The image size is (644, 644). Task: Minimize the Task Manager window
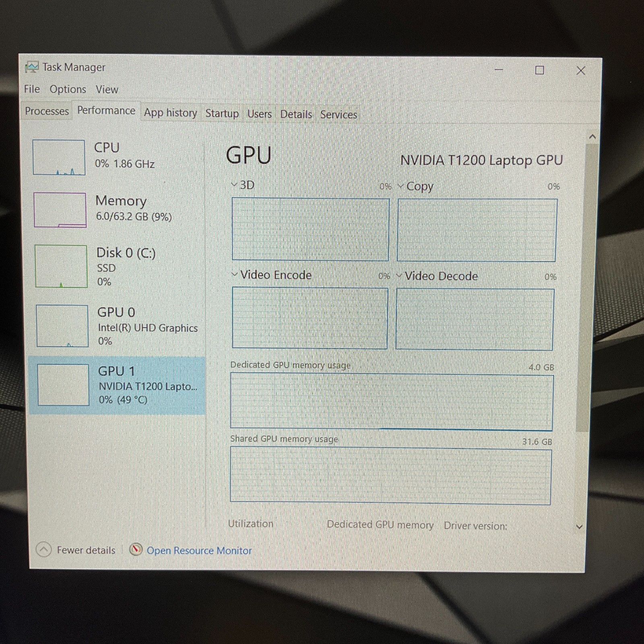pos(499,70)
